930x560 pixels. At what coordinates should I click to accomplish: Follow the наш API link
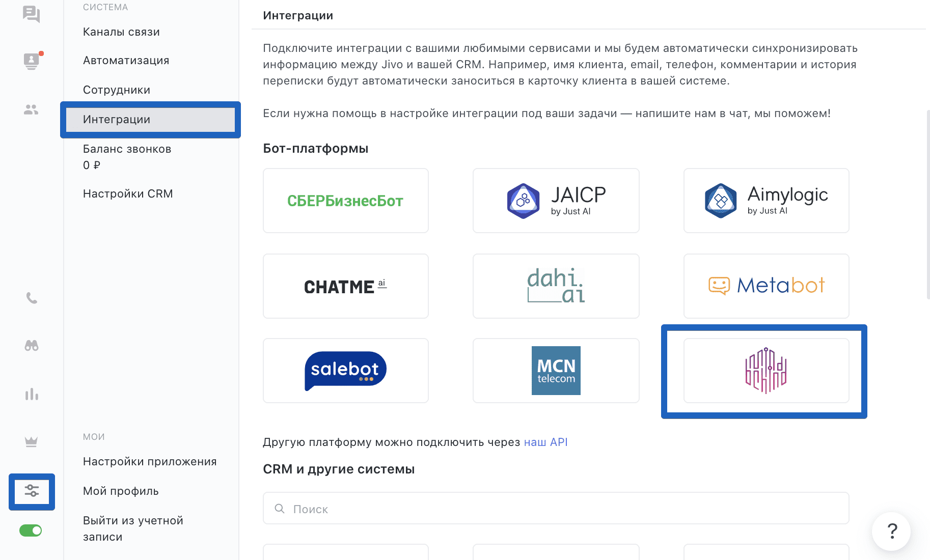click(x=545, y=442)
